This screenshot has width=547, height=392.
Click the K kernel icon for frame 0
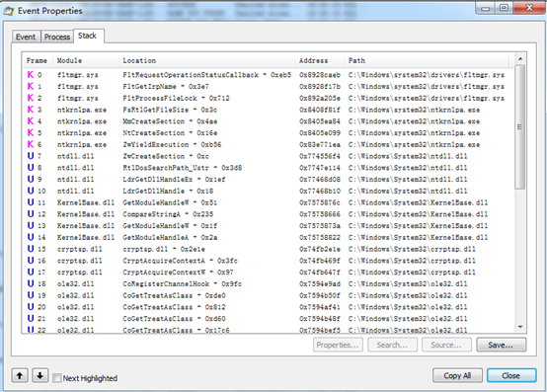[x=31, y=75]
